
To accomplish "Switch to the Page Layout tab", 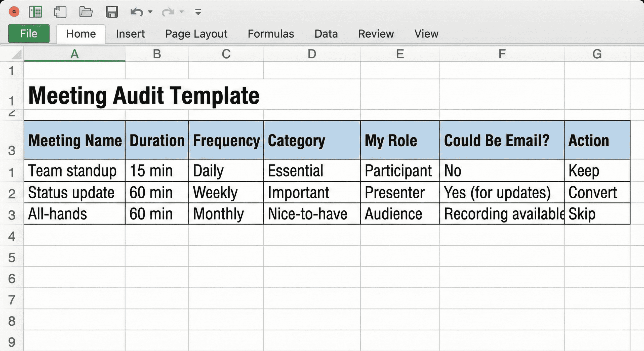I will [196, 33].
